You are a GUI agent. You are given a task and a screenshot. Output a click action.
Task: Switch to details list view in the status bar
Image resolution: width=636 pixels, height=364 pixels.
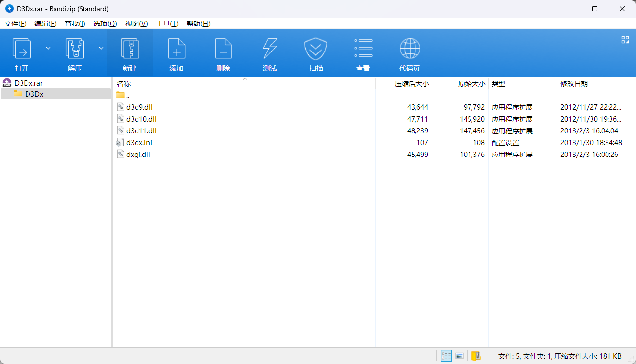pyautogui.click(x=446, y=356)
